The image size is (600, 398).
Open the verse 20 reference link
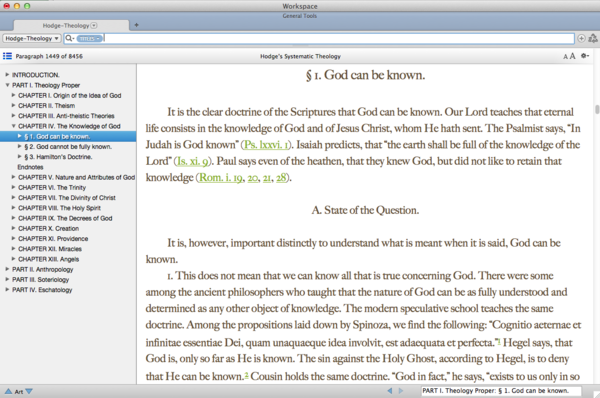point(253,178)
